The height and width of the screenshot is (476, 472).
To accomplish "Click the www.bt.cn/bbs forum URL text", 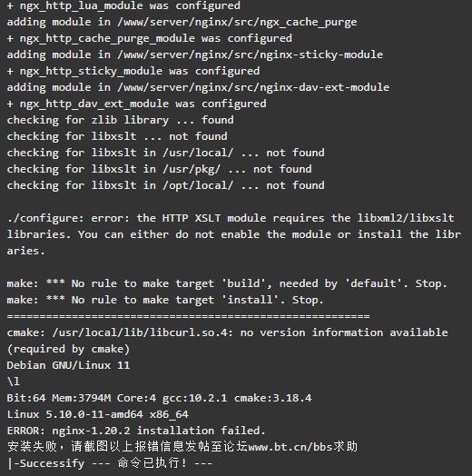I will point(290,447).
